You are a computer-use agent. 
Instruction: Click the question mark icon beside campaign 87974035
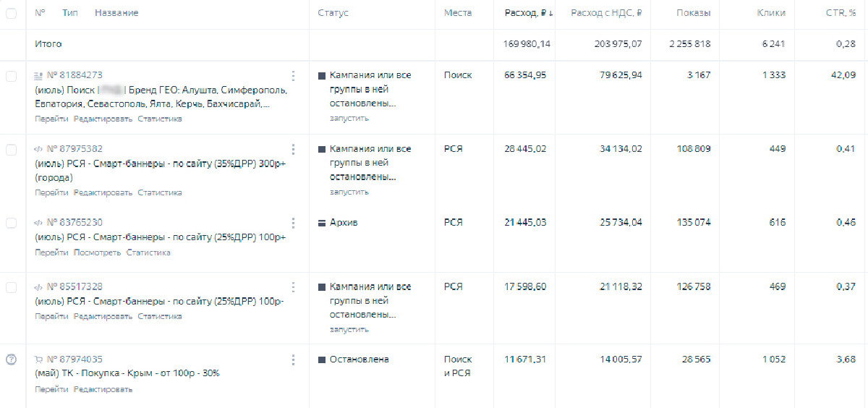pos(11,360)
